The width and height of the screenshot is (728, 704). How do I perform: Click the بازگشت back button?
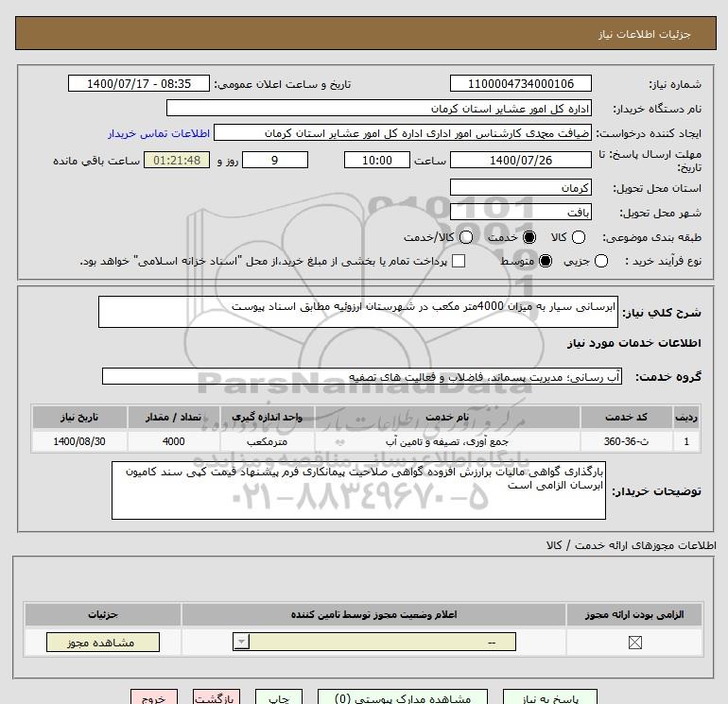(x=217, y=697)
